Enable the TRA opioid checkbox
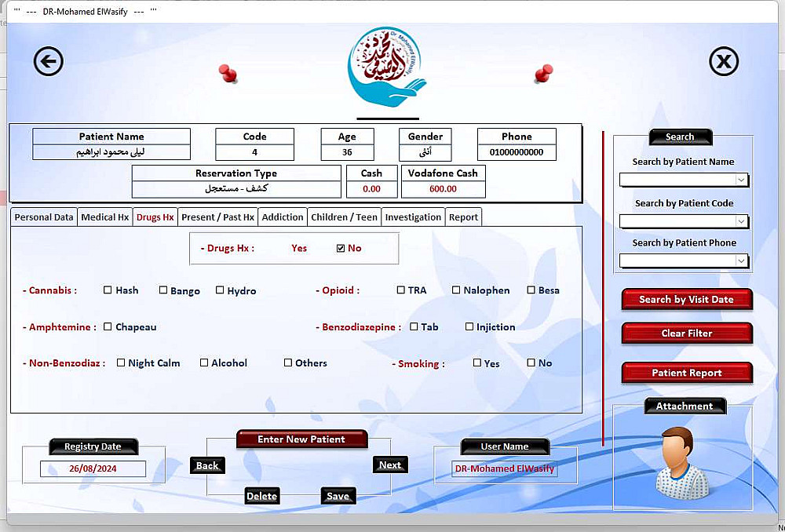Image resolution: width=785 pixels, height=532 pixels. [x=400, y=290]
